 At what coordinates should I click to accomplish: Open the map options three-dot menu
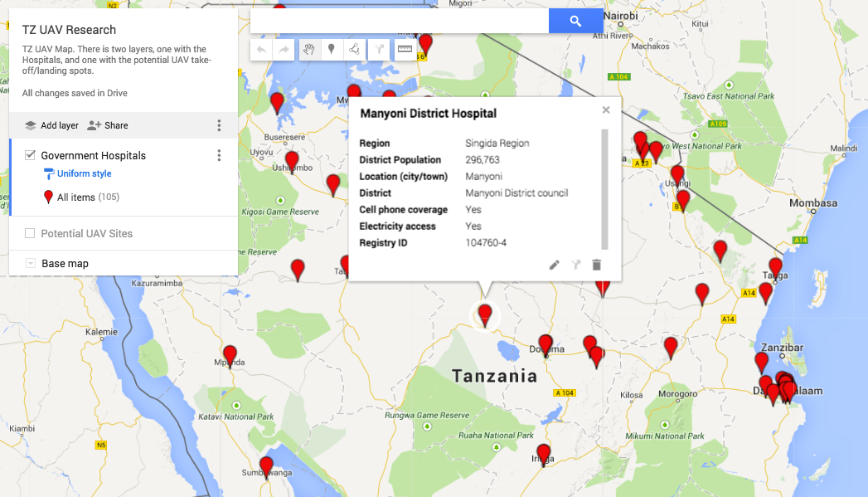219,125
